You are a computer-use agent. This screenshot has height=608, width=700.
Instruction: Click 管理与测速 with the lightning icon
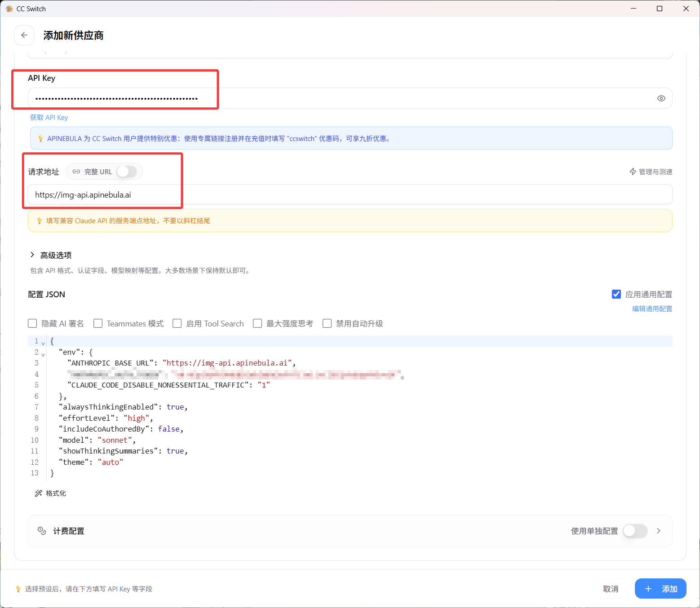tap(651, 172)
